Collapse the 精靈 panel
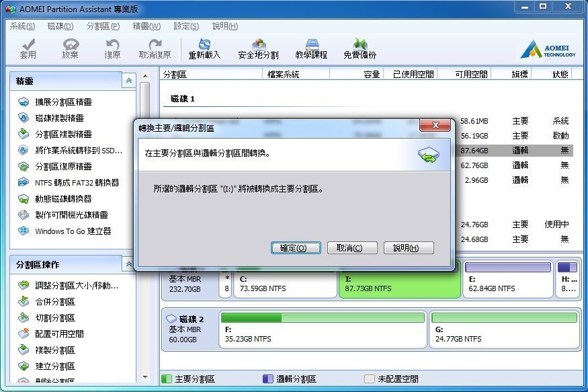The image size is (588, 392). pos(128,80)
